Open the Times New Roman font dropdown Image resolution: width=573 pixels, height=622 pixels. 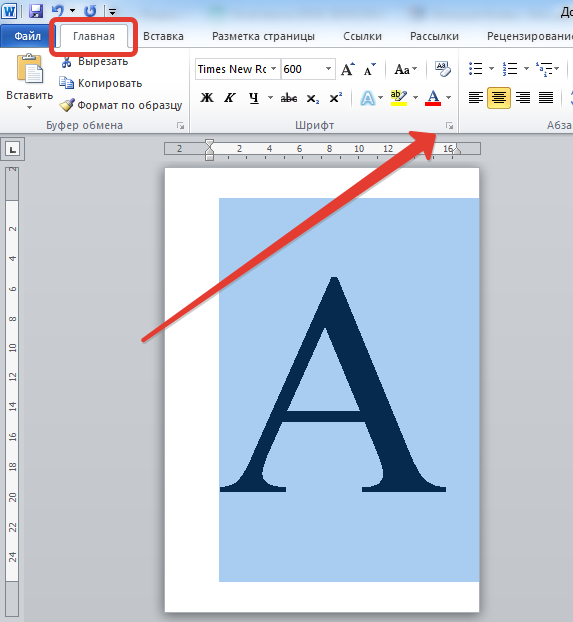pyautogui.click(x=273, y=69)
